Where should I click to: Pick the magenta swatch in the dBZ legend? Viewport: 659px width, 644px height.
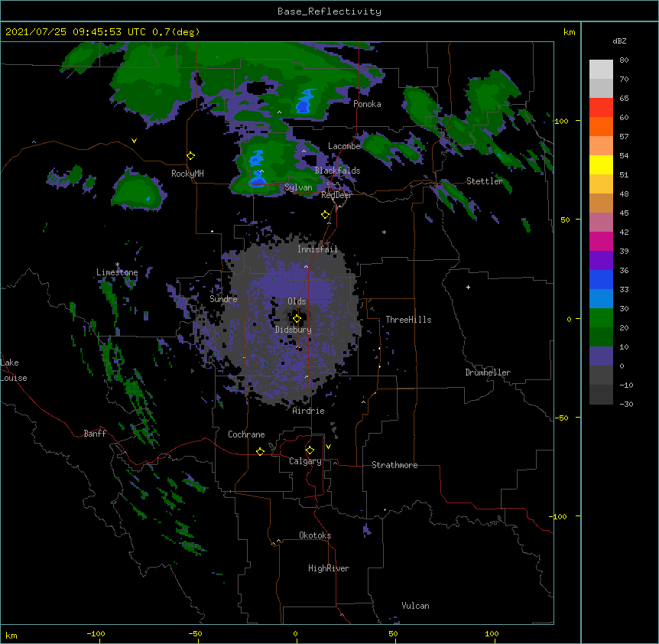601,241
